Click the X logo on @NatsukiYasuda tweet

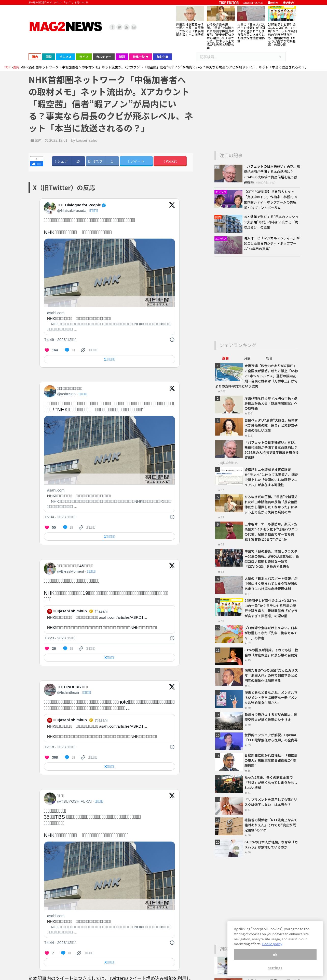[x=172, y=205]
